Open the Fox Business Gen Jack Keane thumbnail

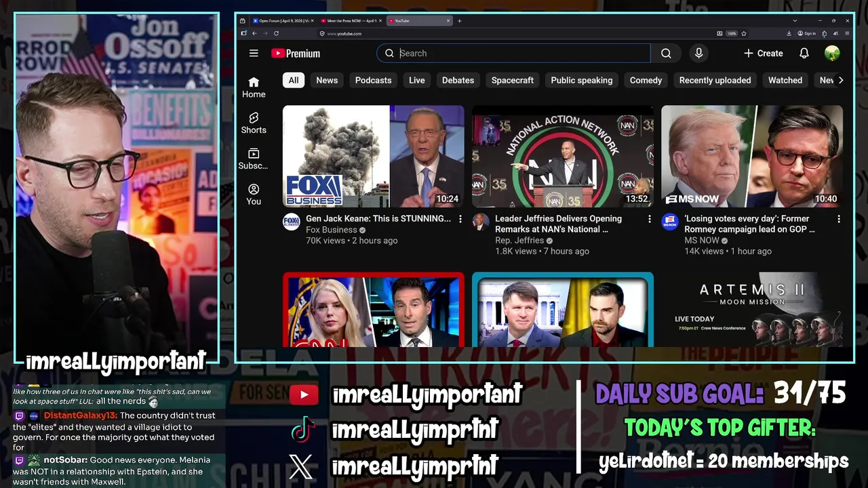click(374, 156)
